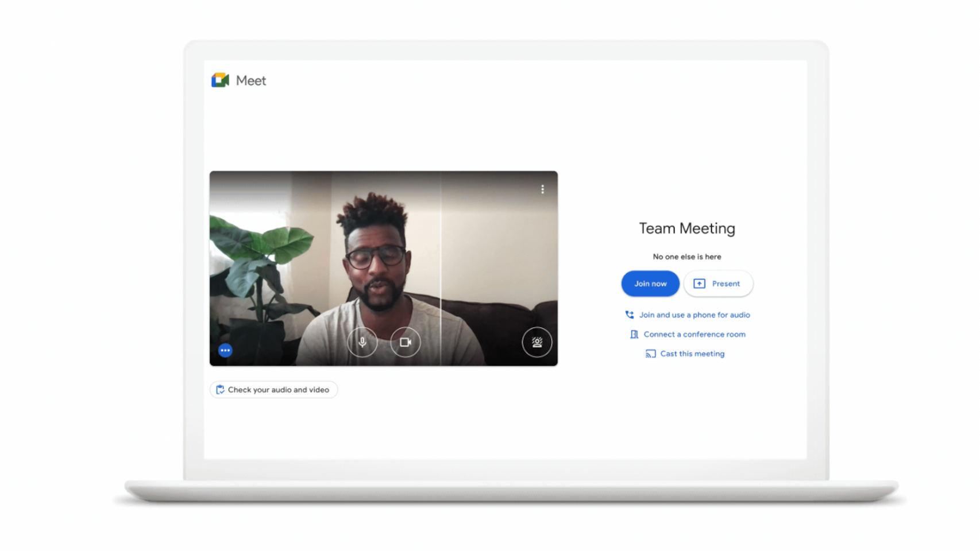Viewport: 980px width, 551px height.
Task: Open "Join and use a phone for audio"
Action: pyautogui.click(x=695, y=315)
